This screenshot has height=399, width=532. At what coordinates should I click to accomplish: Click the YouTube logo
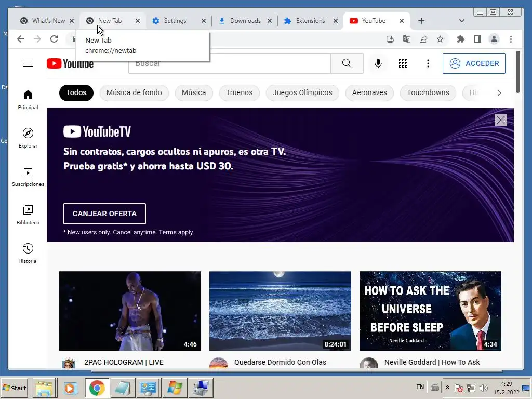click(70, 63)
